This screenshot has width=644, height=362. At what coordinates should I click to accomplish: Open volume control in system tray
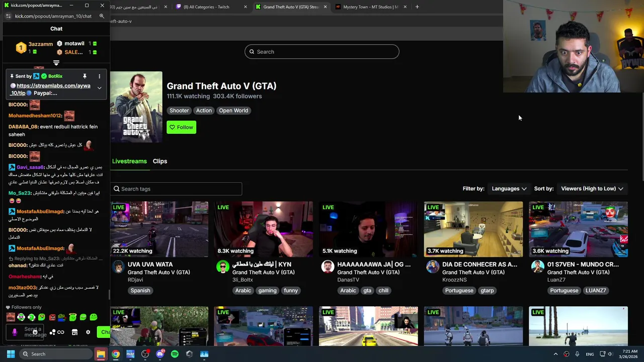pos(610,354)
